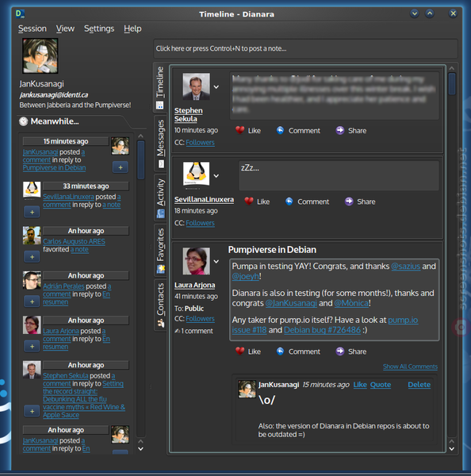Open the @sazius mention link
Screen dimensions: 471x476
point(406,267)
